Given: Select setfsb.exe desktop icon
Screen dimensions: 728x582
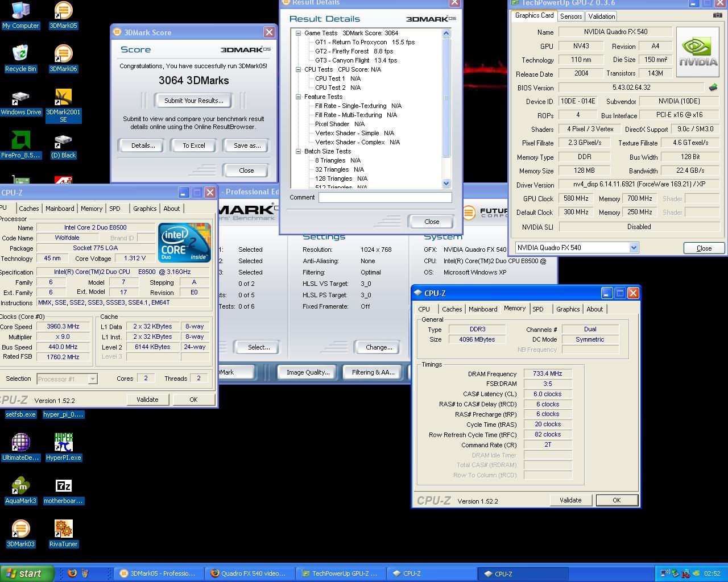Looking at the screenshot, I should (20, 414).
